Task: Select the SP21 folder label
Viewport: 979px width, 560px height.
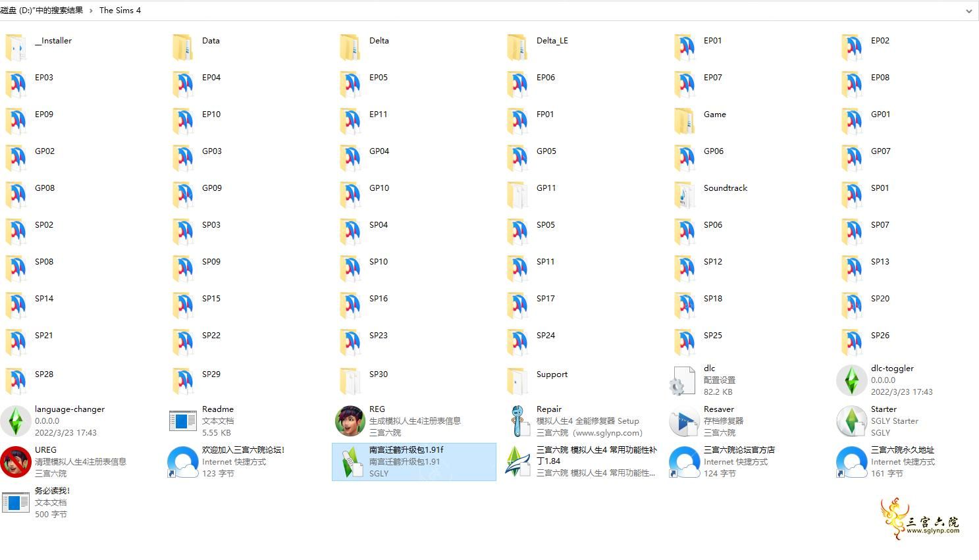Action: click(x=43, y=336)
